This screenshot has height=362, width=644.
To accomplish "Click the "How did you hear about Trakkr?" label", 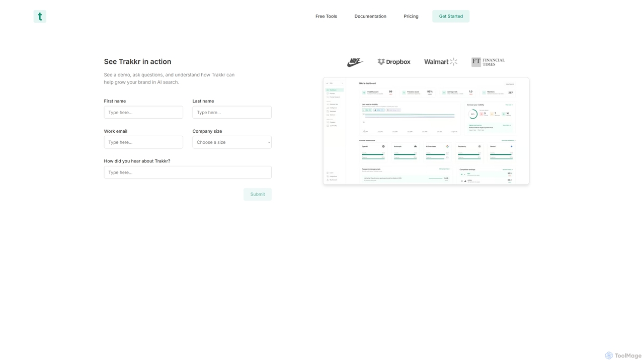I will tap(137, 161).
